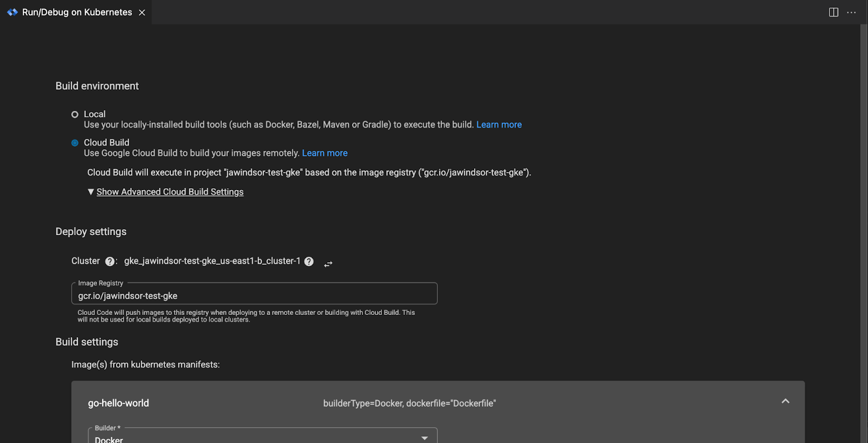
Task: Click 'Image(s) from kubernetes manifests:' text
Action: pos(145,365)
